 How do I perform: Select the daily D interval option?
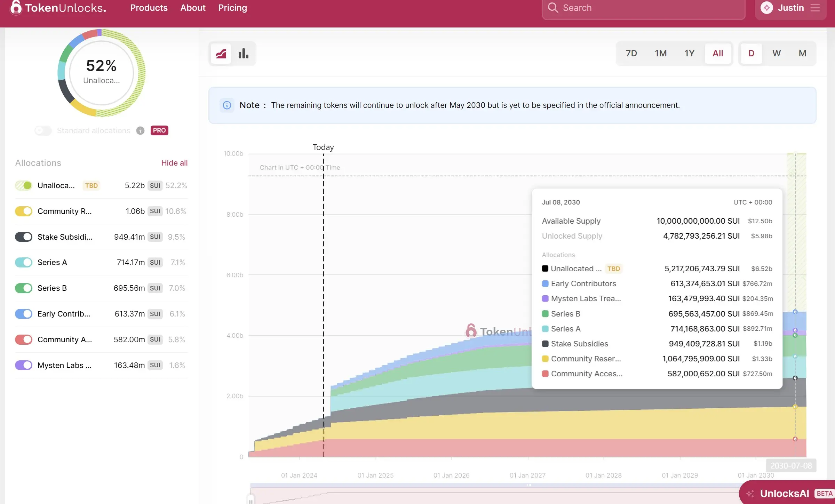point(751,53)
